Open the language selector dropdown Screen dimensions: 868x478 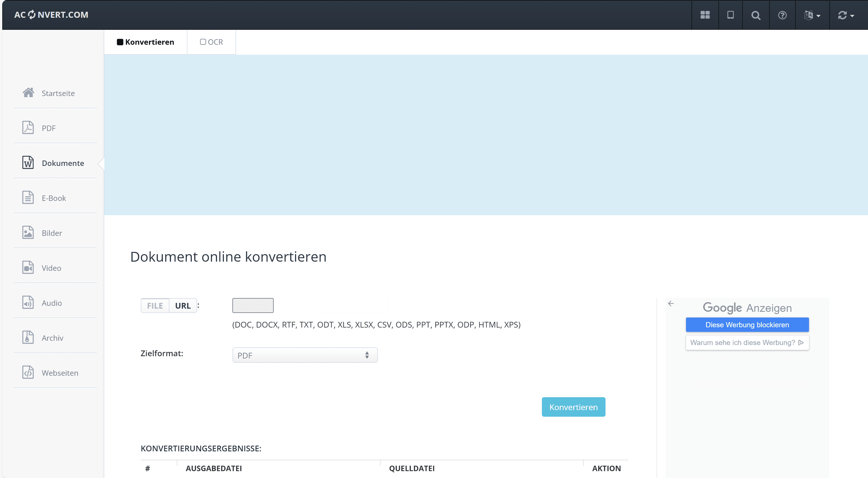tap(812, 15)
